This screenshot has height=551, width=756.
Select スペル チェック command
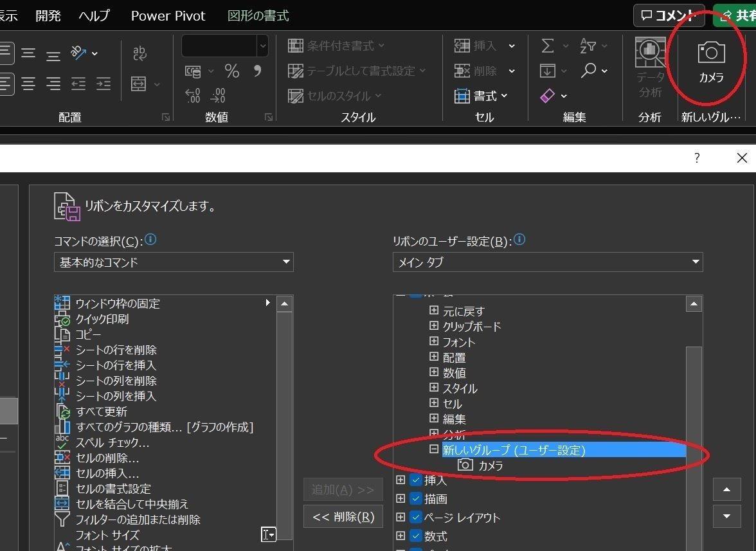165,442
